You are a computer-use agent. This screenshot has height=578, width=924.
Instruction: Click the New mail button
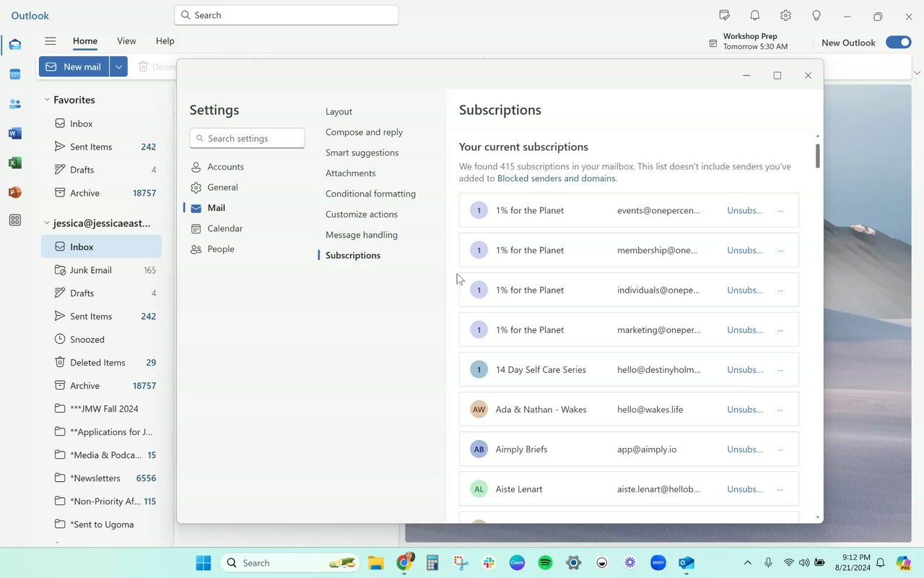coord(74,66)
